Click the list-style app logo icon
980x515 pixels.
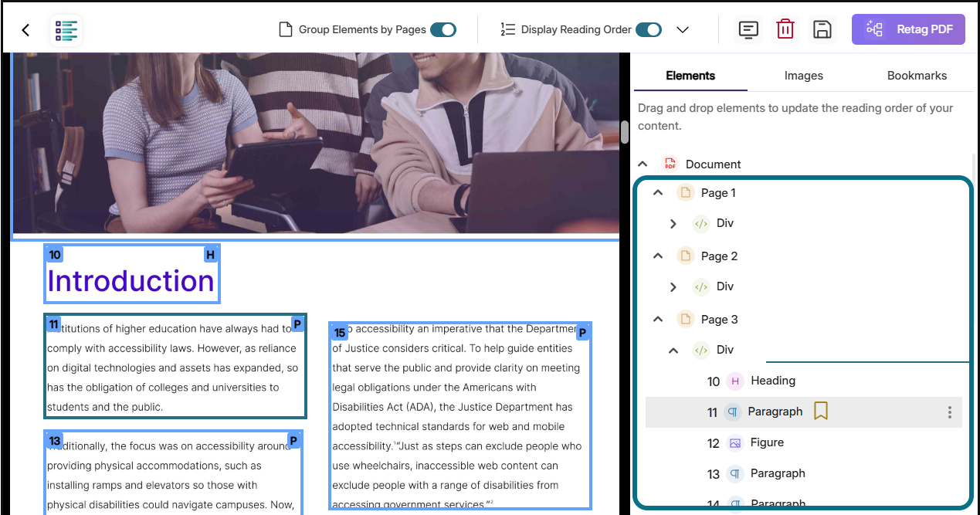(66, 30)
